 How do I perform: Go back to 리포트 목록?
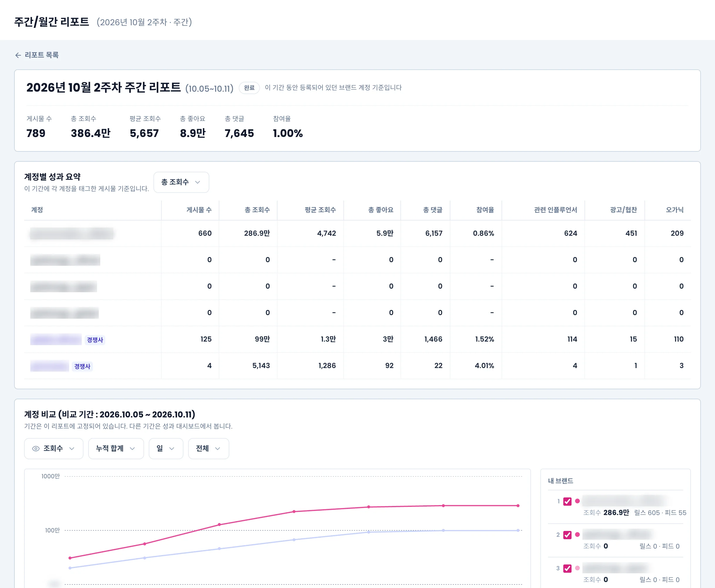tap(37, 55)
